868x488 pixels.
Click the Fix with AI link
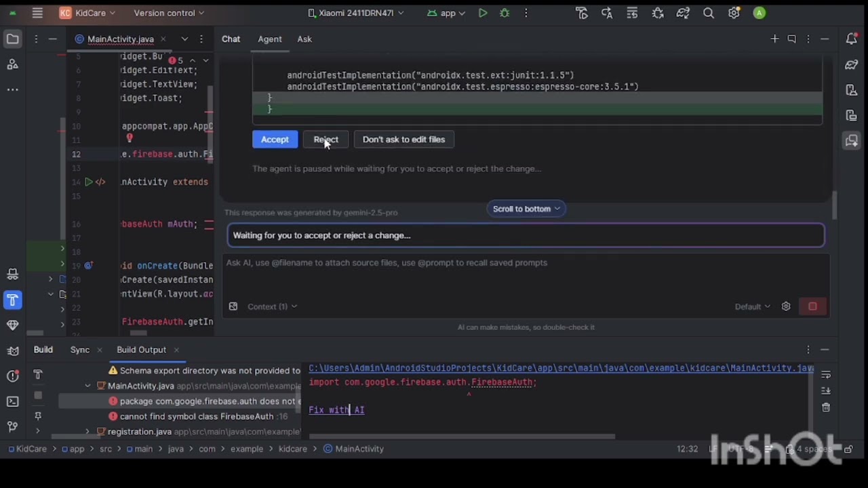[x=336, y=410]
